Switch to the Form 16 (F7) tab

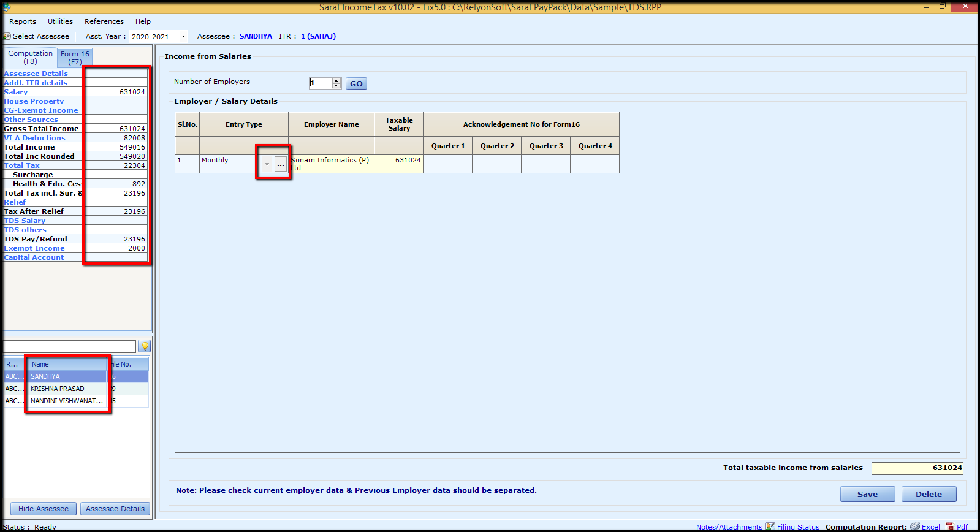pyautogui.click(x=75, y=58)
